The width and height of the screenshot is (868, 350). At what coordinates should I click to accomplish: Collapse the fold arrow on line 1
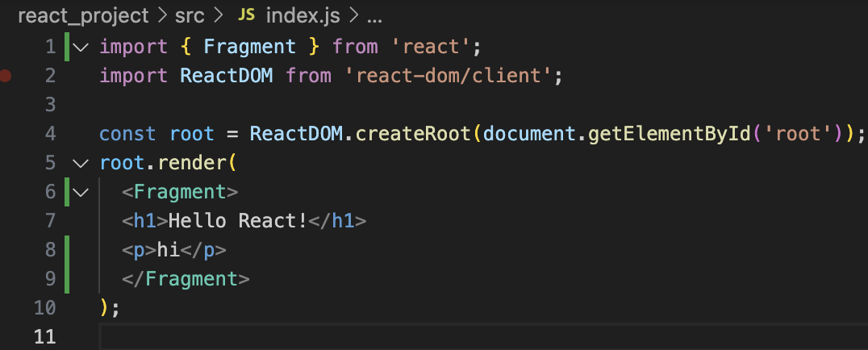(81, 47)
